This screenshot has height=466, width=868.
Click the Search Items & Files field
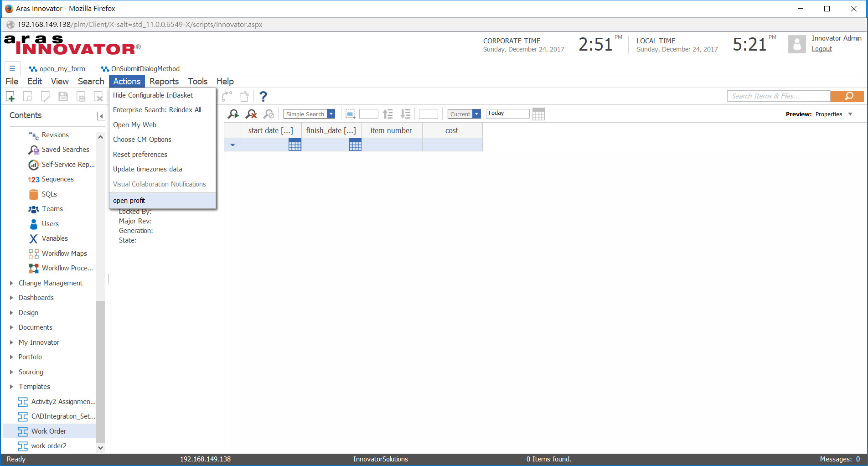779,96
